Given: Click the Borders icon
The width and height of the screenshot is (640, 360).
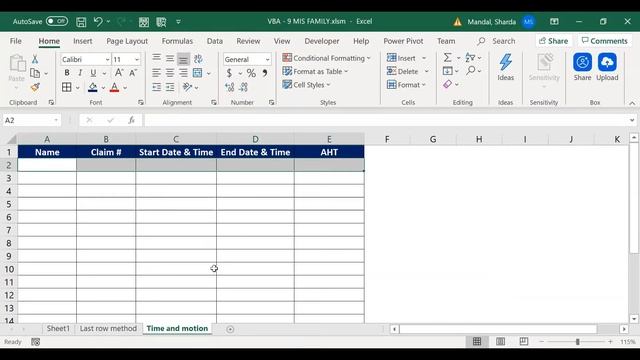Looking at the screenshot, I should [67, 87].
